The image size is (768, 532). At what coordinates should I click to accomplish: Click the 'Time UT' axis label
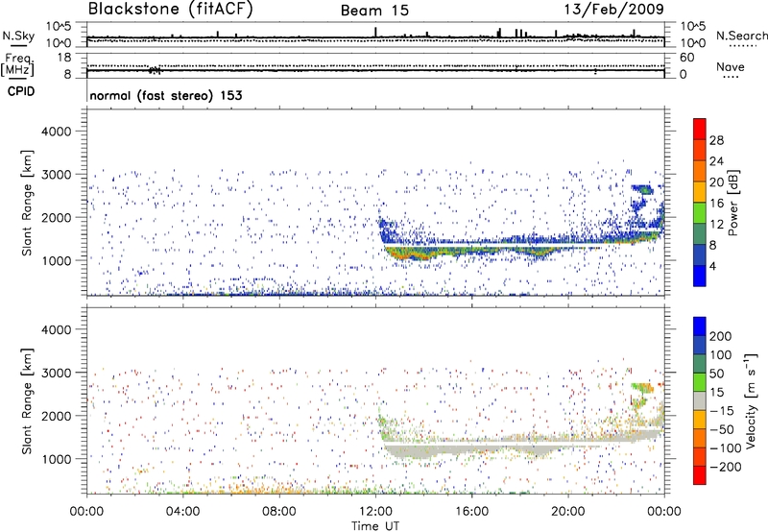tap(375, 525)
